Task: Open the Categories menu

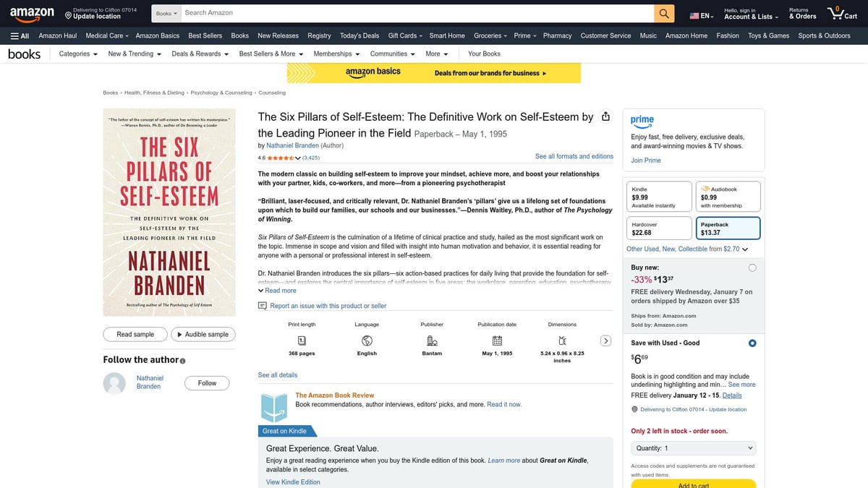Action: click(77, 53)
